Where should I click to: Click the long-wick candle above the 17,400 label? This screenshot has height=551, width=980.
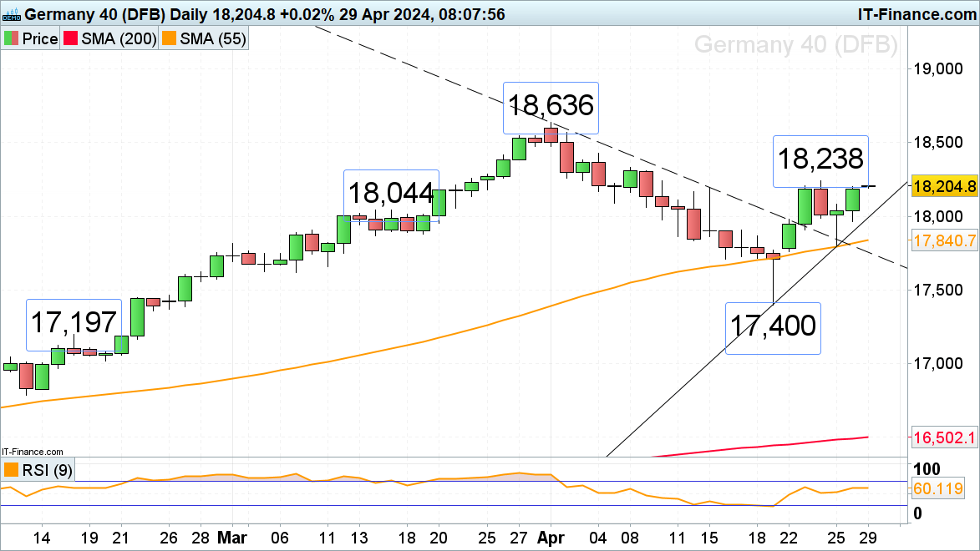coord(773,276)
